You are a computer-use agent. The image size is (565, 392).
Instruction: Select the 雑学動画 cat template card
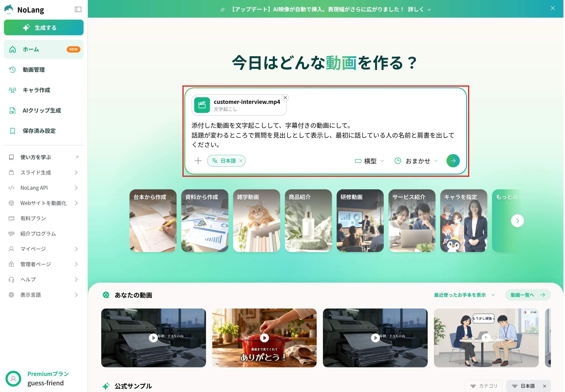(x=256, y=220)
